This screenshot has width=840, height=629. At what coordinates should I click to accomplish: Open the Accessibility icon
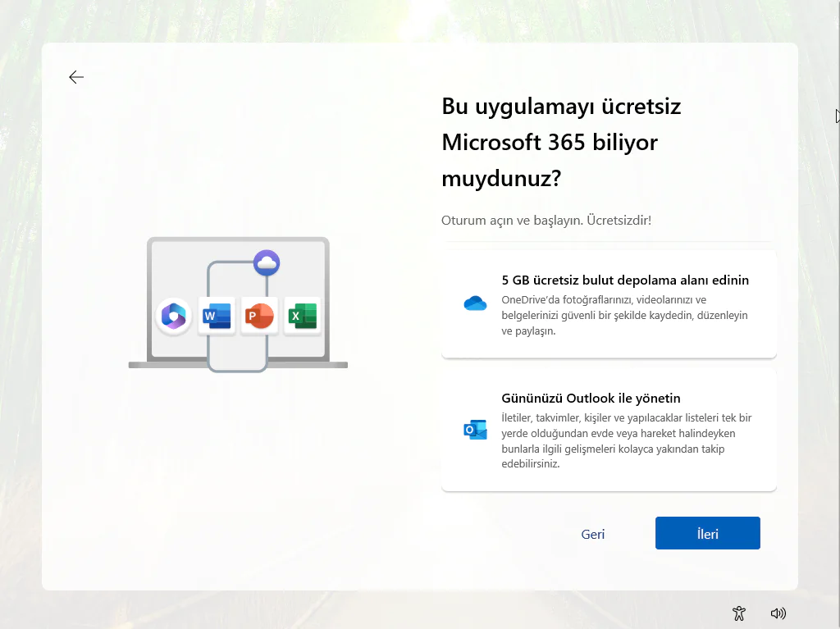(739, 613)
